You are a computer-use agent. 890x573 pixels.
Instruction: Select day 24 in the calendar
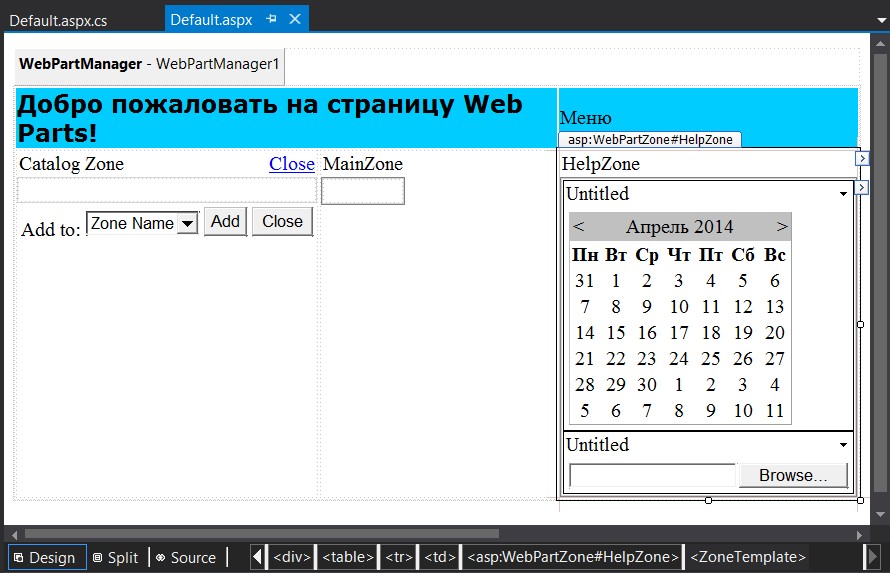point(678,359)
